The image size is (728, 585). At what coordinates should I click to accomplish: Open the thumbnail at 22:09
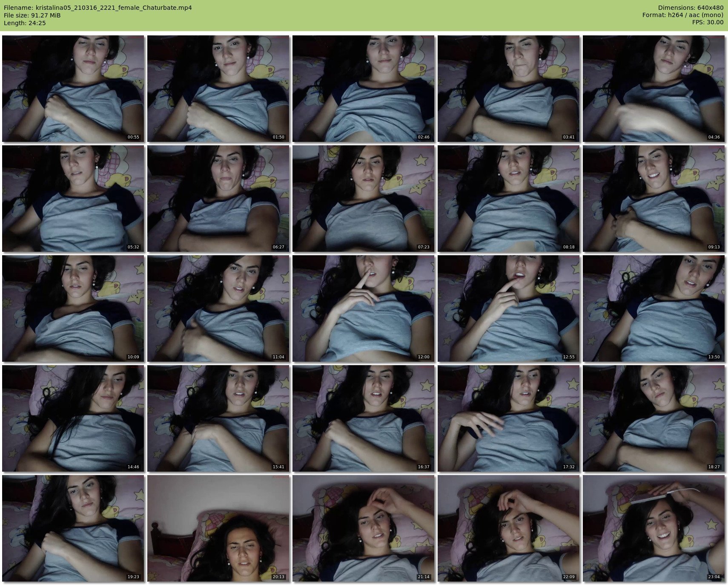pyautogui.click(x=508, y=528)
